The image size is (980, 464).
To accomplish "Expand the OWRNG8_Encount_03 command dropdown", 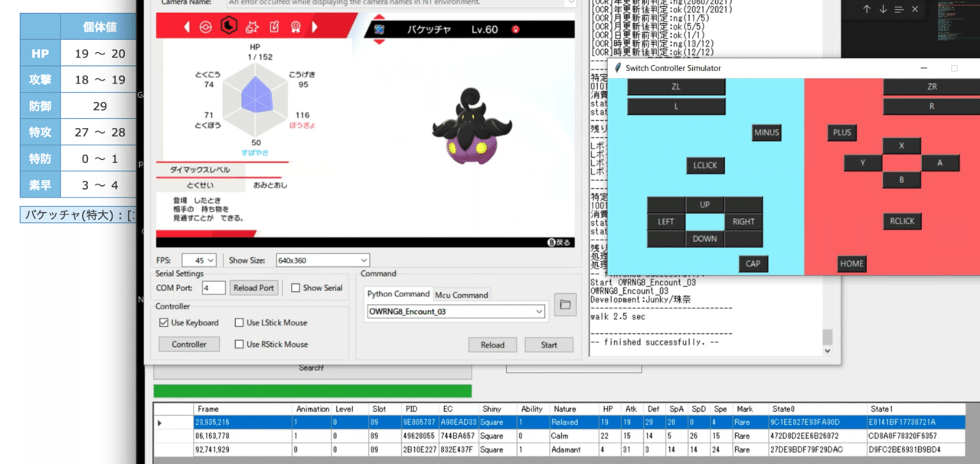I will pos(540,312).
